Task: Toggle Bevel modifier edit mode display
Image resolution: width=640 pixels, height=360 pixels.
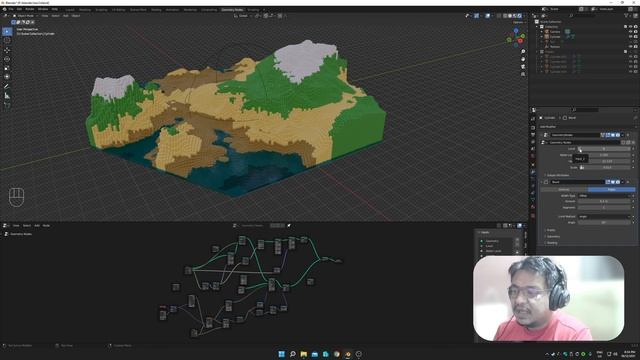Action: coord(608,182)
